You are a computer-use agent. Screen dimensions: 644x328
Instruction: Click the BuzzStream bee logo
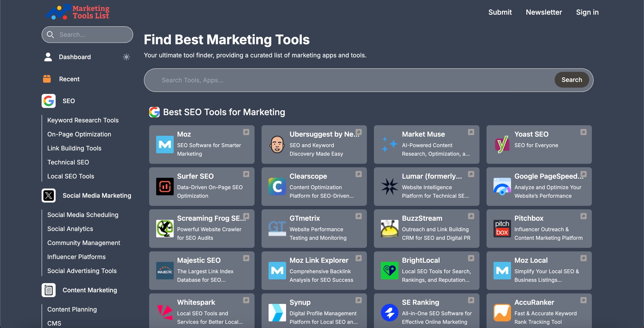[x=390, y=229]
